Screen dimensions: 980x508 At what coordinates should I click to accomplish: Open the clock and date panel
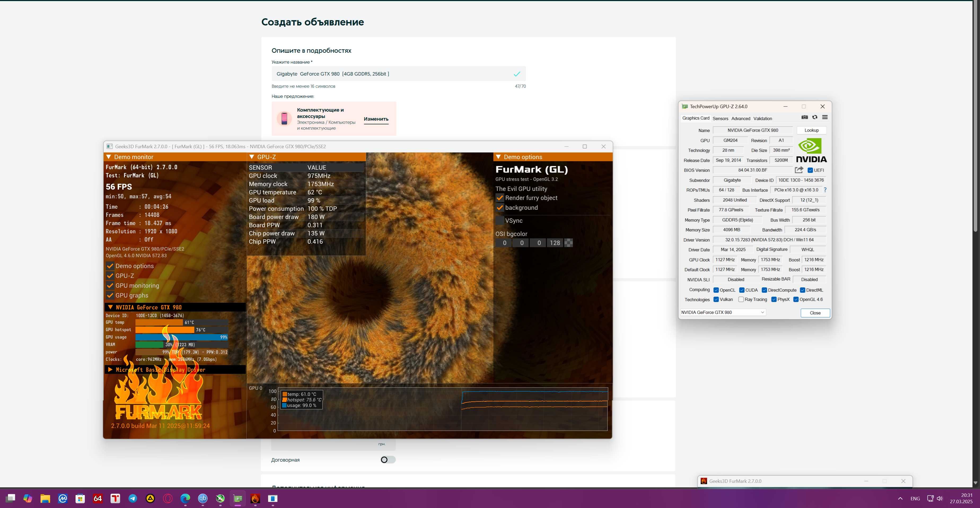pyautogui.click(x=961, y=498)
